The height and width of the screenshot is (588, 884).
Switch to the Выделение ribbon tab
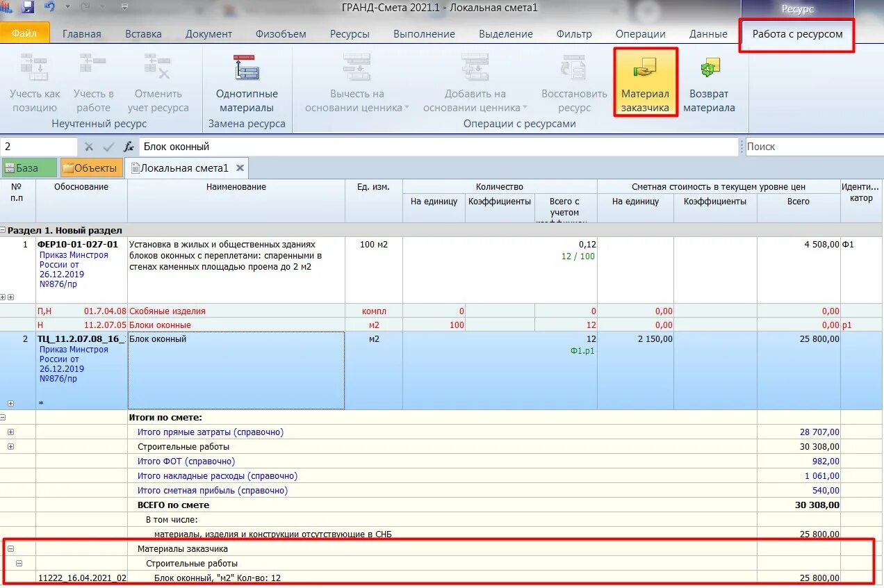coord(506,34)
